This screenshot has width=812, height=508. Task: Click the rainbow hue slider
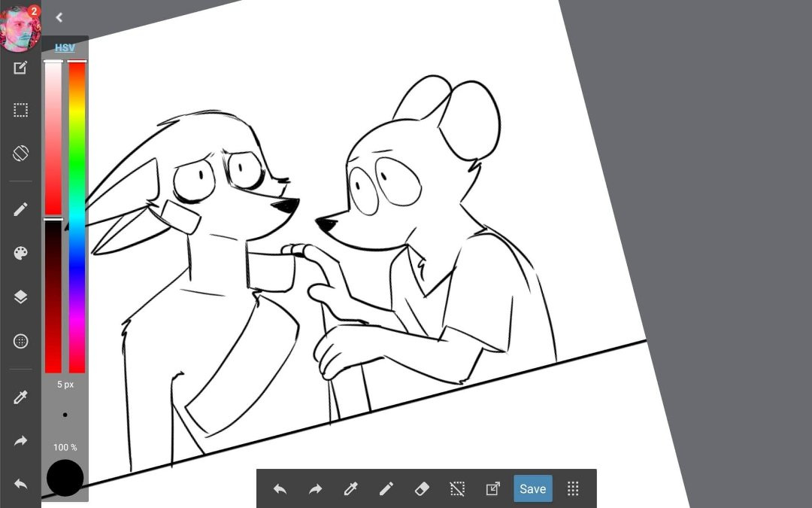coord(77,217)
